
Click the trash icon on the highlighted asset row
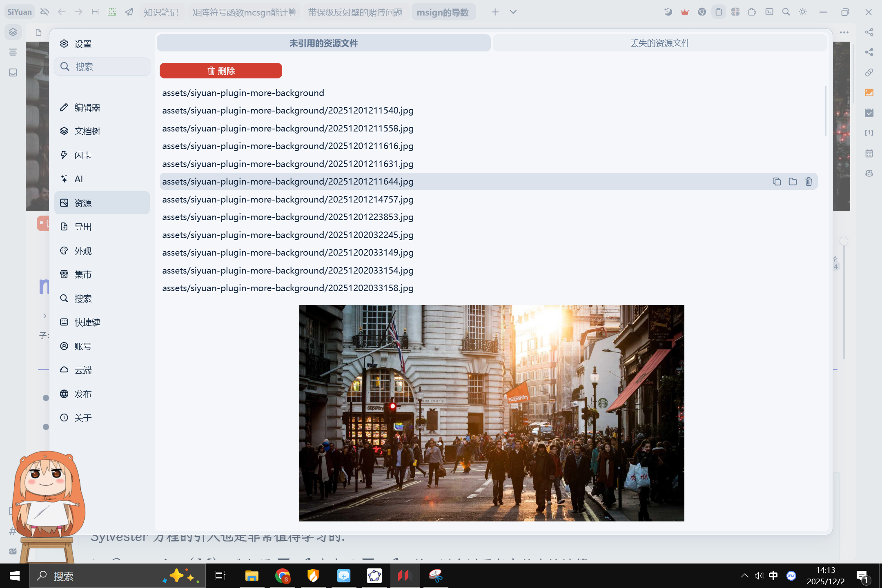808,182
